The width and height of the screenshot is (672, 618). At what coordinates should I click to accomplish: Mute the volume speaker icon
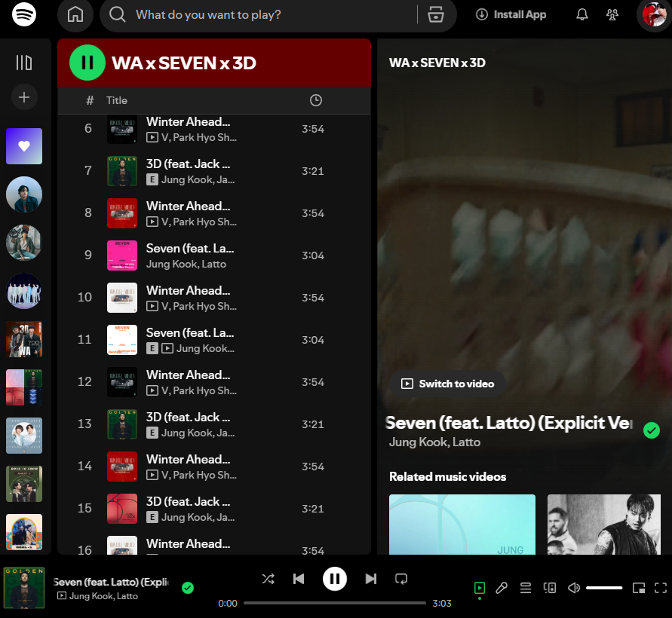pos(574,588)
